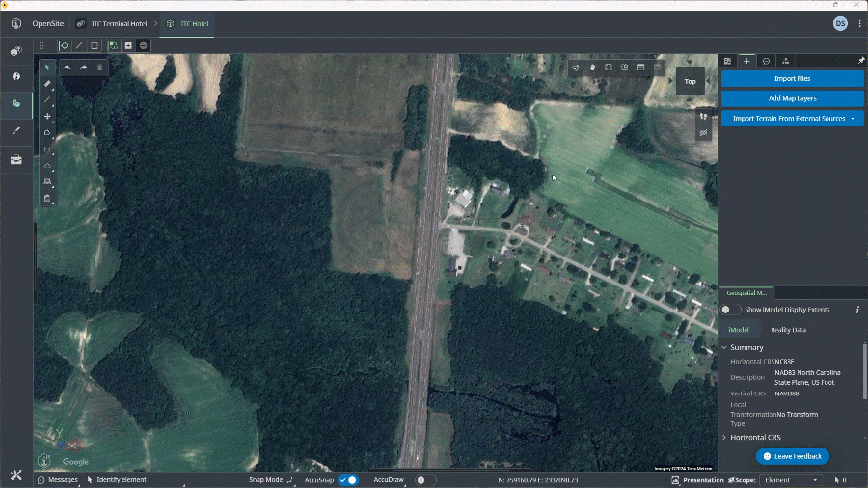Click the Redo arrow icon

(83, 68)
